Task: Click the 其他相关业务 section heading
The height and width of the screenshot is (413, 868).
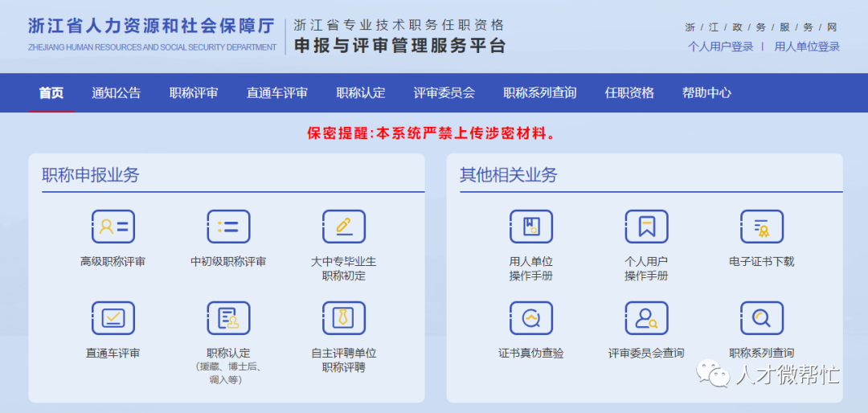Action: click(x=509, y=175)
